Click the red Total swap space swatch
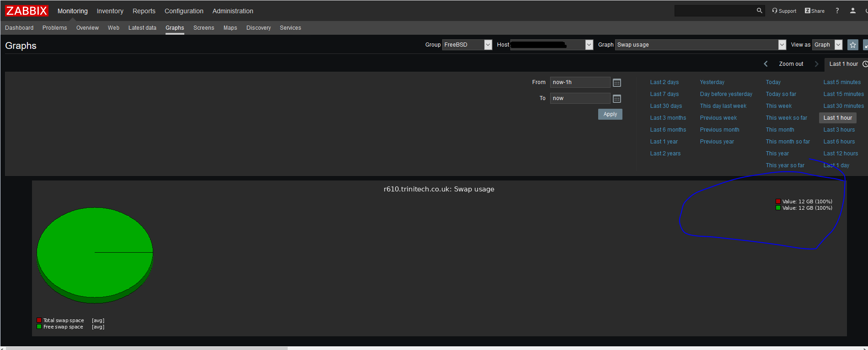 coord(39,320)
